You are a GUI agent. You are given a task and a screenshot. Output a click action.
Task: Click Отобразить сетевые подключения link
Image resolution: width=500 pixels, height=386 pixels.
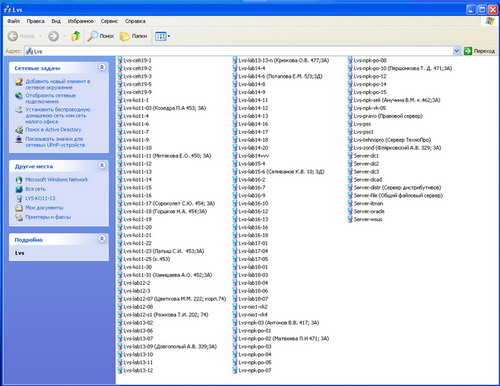point(51,98)
